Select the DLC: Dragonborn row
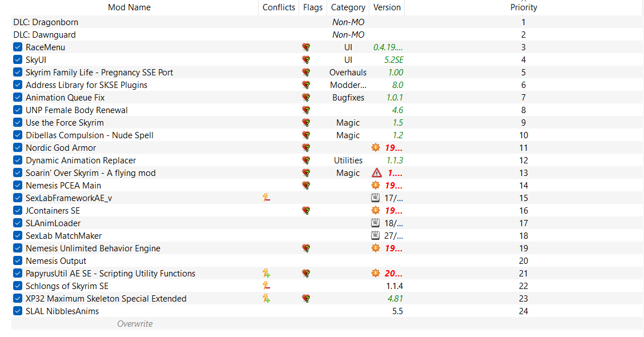 point(327,22)
